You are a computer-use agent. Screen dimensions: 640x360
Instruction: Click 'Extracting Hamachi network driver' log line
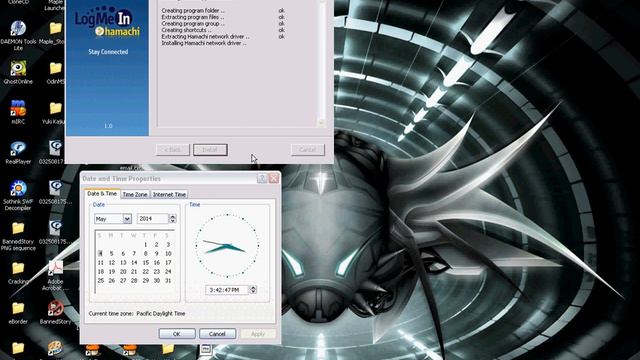205,37
